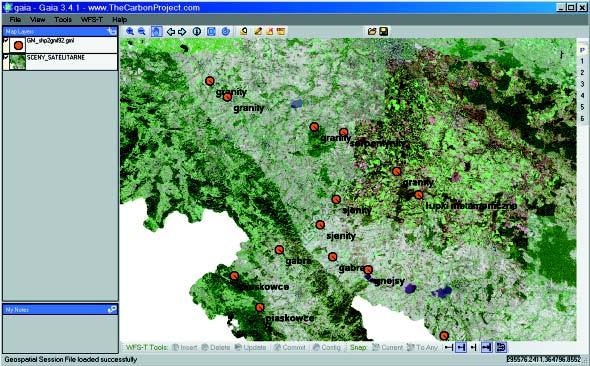Click Snap To Any option
Viewport: 590px width, 366px height.
click(x=422, y=347)
